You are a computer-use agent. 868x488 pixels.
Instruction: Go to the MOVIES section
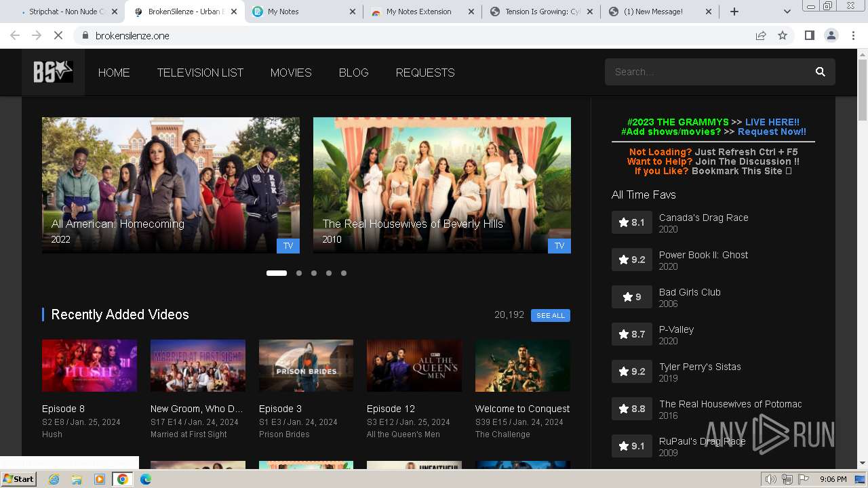pos(291,73)
